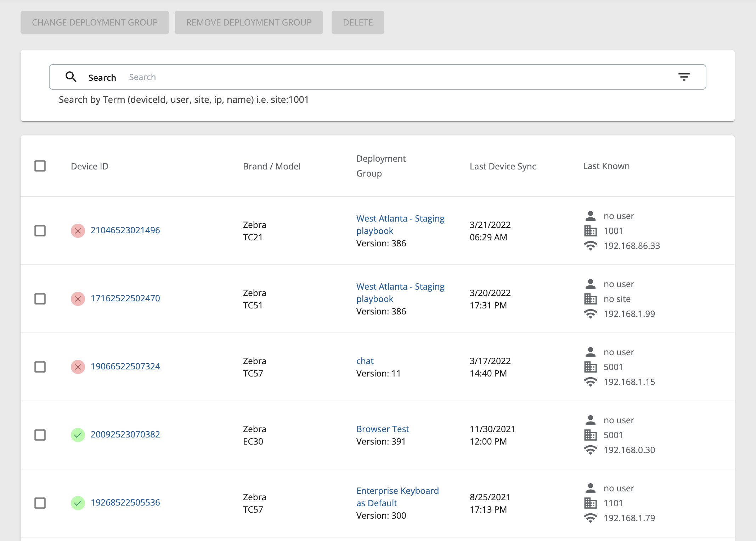Open device 21046523021496 details

125,230
